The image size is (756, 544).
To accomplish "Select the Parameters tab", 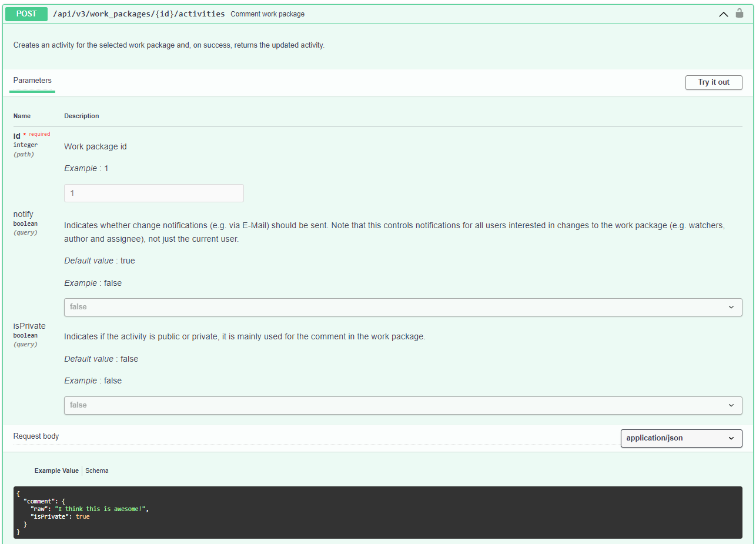I will point(32,81).
